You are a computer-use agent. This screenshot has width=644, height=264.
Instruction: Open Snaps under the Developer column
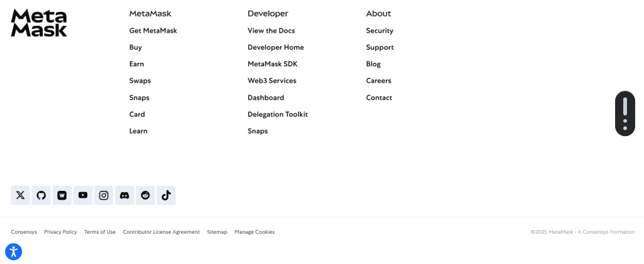[x=258, y=131]
